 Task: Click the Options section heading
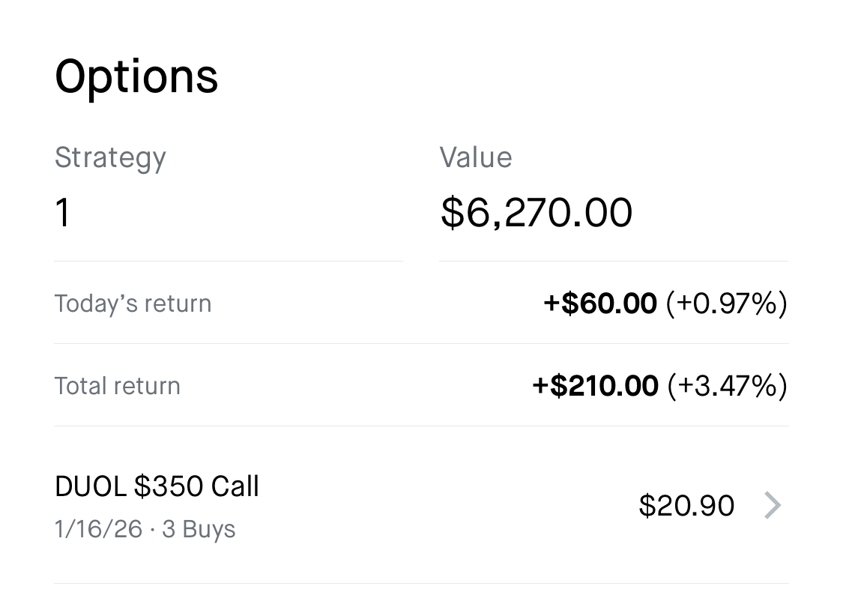pos(136,76)
